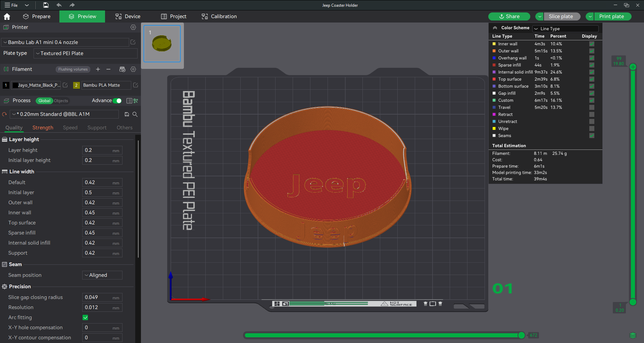Toggle the Advance mode switch
644x343 pixels.
(117, 101)
